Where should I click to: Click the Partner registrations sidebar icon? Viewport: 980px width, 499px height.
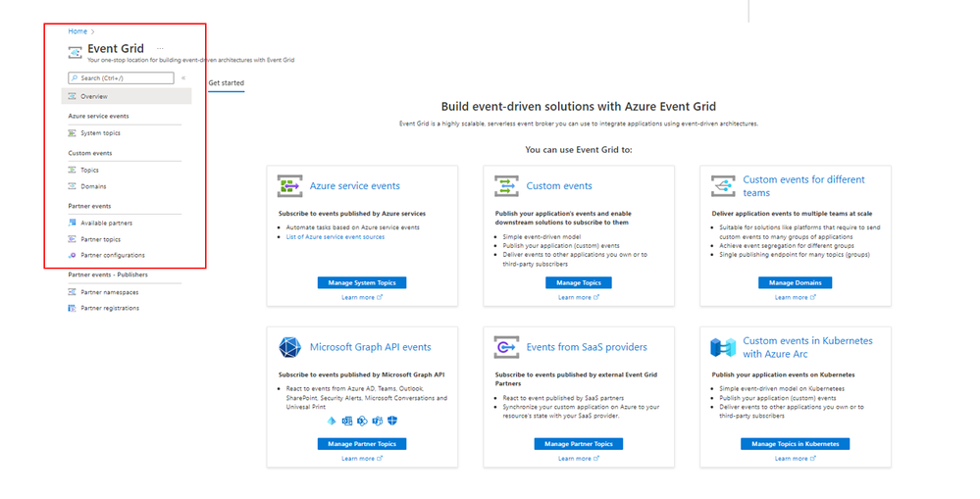[x=72, y=308]
